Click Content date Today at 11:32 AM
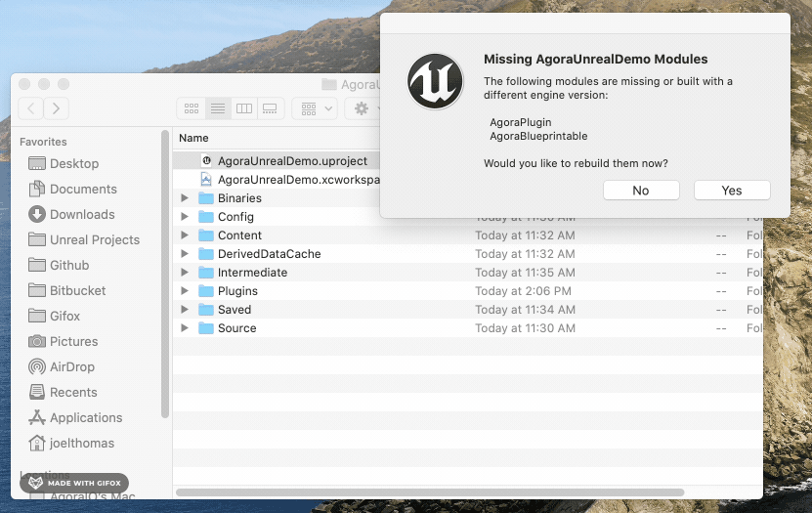 525,235
